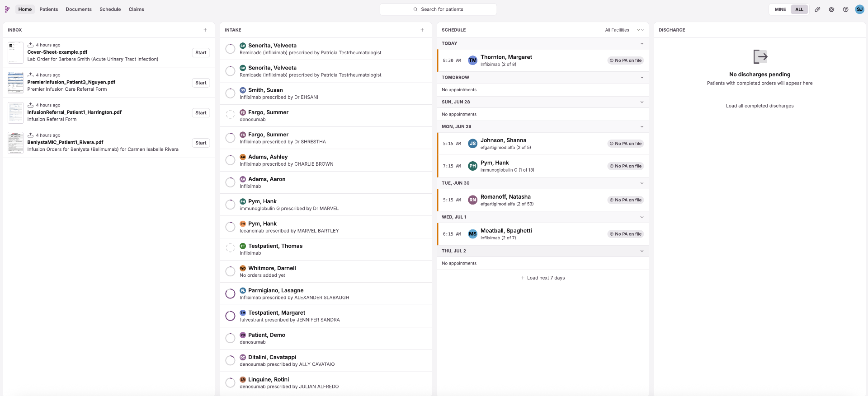Click the RN avatar for Romanoff, Natasha
The height and width of the screenshot is (396, 868).
point(472,200)
